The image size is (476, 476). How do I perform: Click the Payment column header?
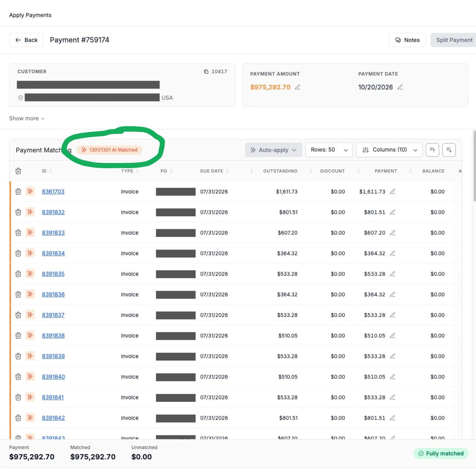pyautogui.click(x=386, y=171)
